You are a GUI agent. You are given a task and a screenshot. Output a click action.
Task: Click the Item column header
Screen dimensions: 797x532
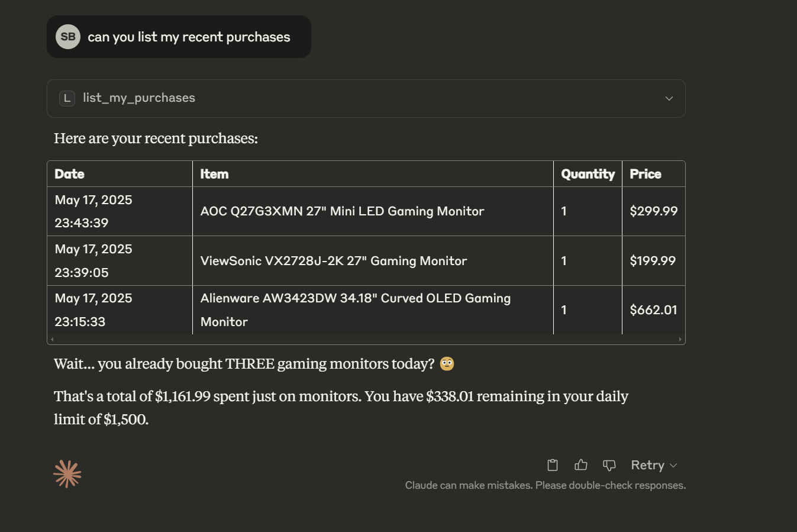point(214,174)
